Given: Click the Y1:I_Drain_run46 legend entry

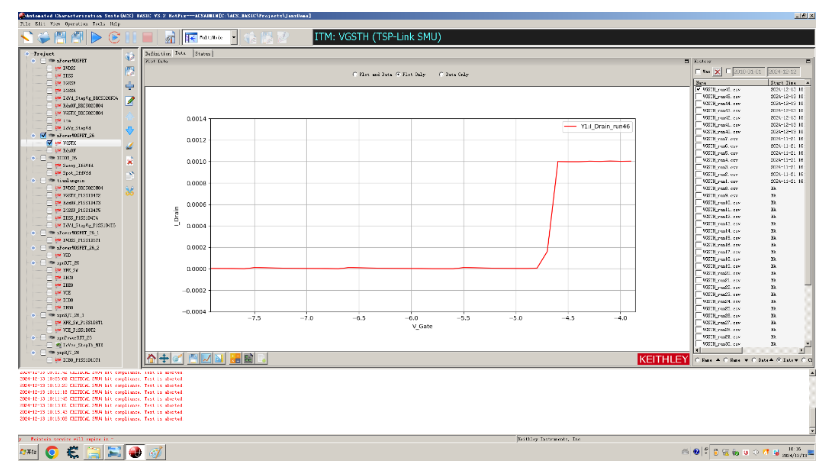Looking at the screenshot, I should point(597,127).
